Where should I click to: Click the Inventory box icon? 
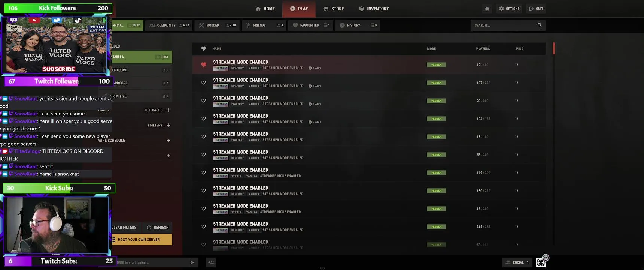tap(362, 9)
